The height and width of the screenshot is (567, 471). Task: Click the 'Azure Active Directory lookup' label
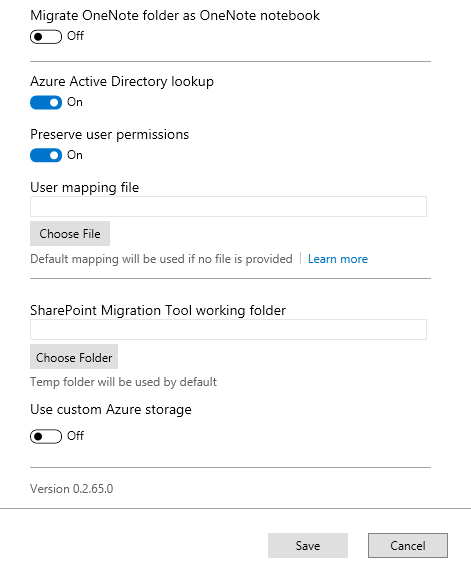122,82
